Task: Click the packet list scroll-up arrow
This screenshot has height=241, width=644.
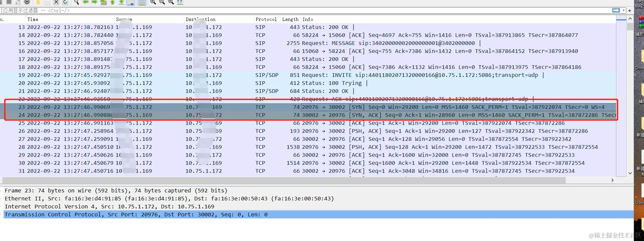Action: pyautogui.click(x=630, y=19)
